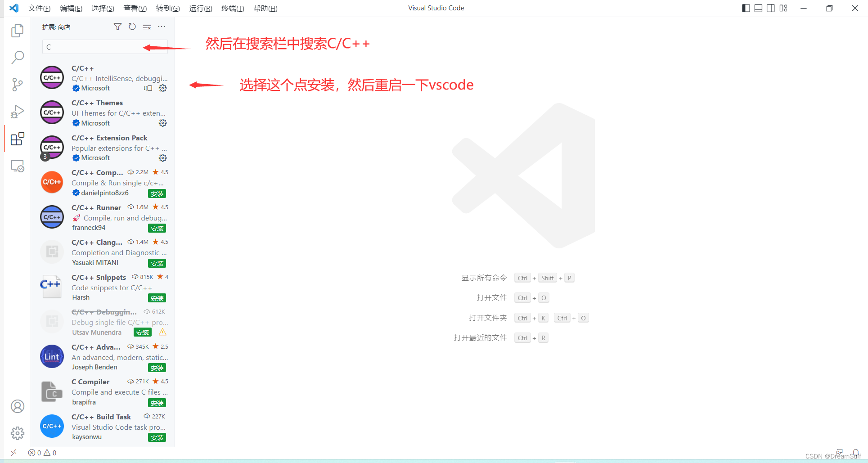Viewport: 868px width, 463px height.
Task: Install C/C++ Runner by franneck94
Action: (x=157, y=228)
